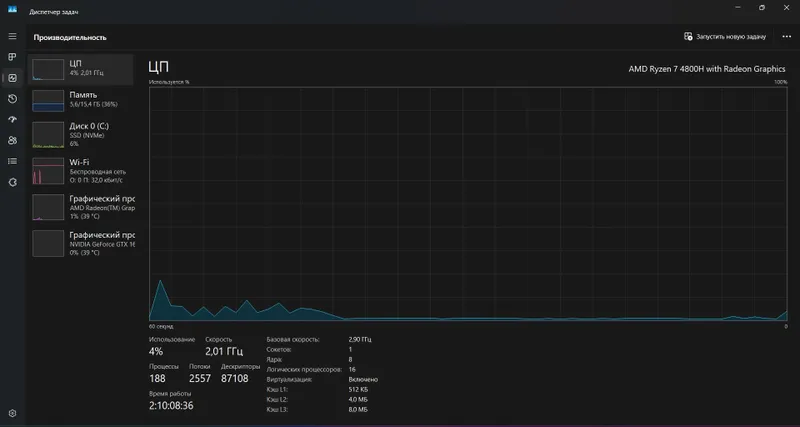Click the three-dot more options button
Viewport: 800px width, 427px height.
[x=786, y=37]
